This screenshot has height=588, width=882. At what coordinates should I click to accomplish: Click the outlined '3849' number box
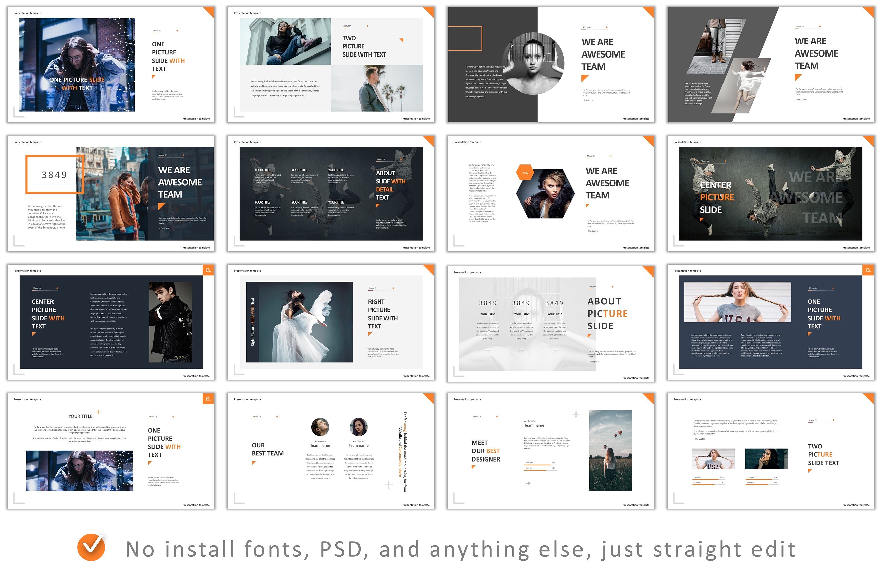coord(54,174)
